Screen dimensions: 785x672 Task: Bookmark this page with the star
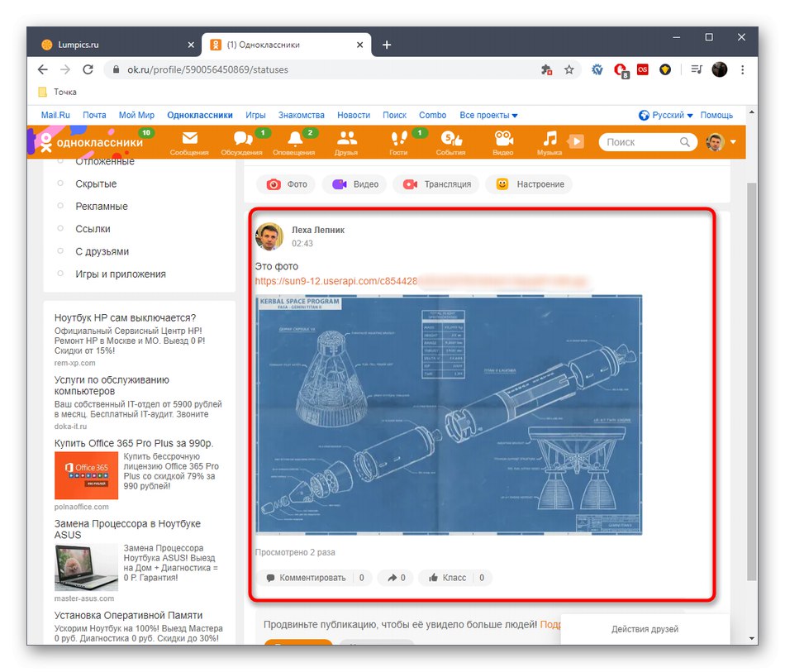569,69
